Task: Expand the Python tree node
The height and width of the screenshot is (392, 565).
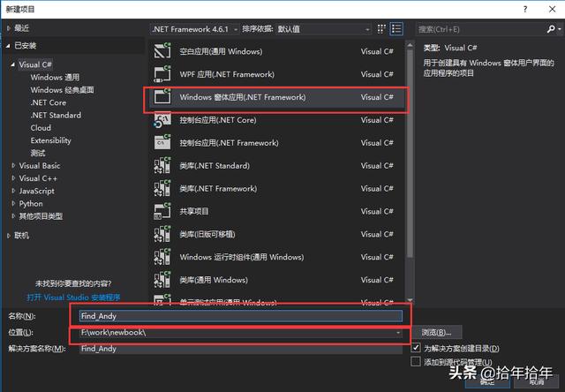Action: [13, 204]
